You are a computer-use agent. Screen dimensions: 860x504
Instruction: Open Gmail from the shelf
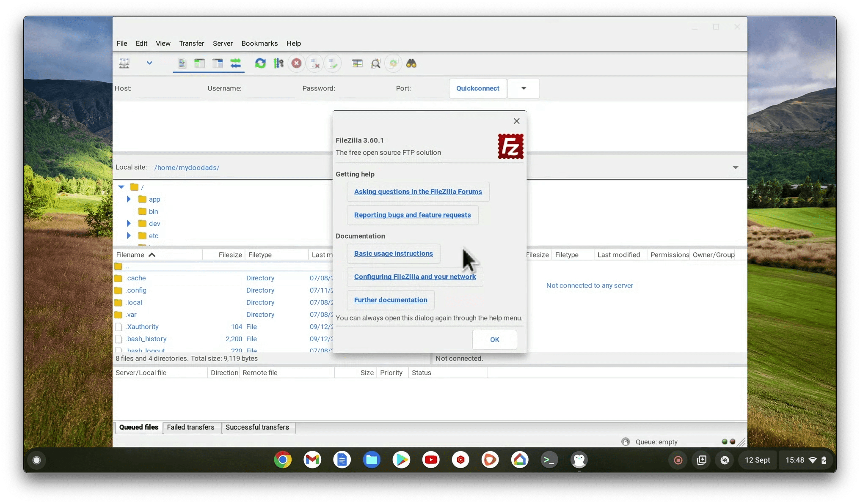pos(312,460)
